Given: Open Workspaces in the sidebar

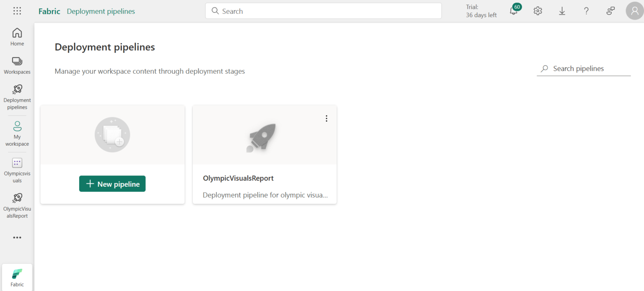Looking at the screenshot, I should tap(17, 66).
